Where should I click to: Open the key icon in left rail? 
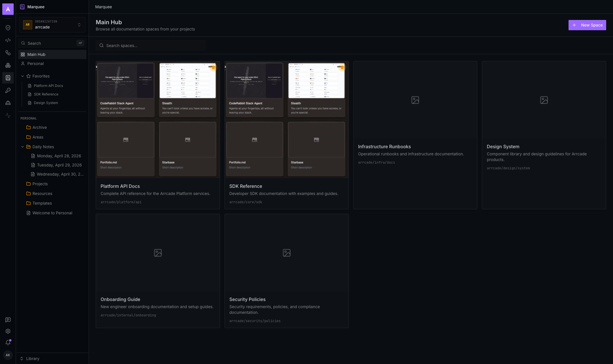coord(8,90)
